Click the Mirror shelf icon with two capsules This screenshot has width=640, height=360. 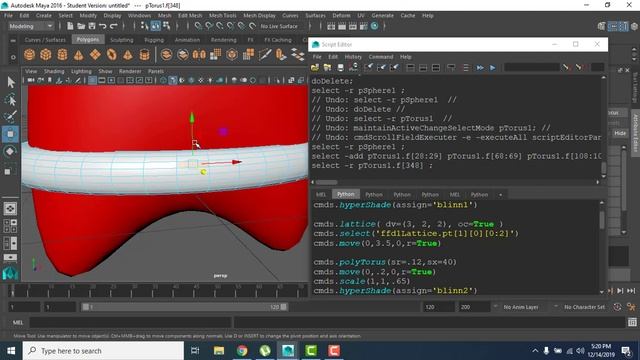199,54
